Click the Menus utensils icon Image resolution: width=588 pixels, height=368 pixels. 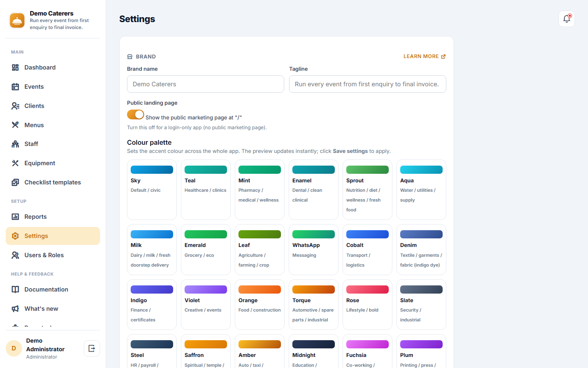click(x=15, y=125)
